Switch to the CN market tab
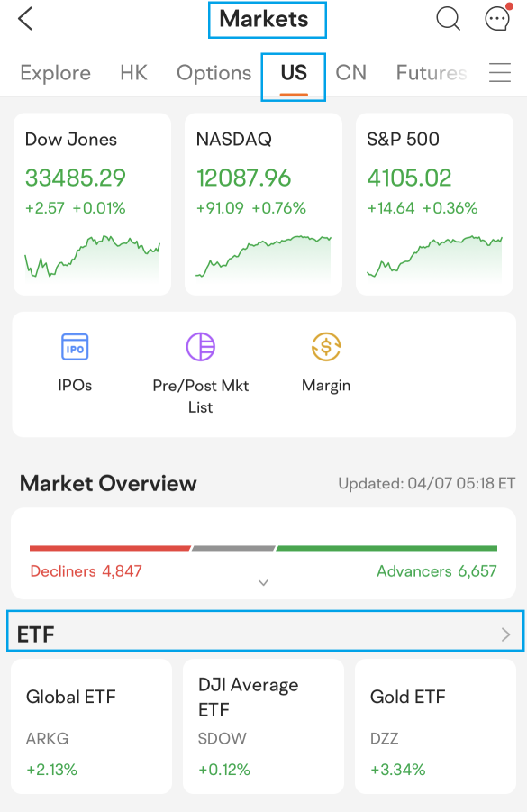This screenshot has width=527, height=812. click(x=350, y=72)
